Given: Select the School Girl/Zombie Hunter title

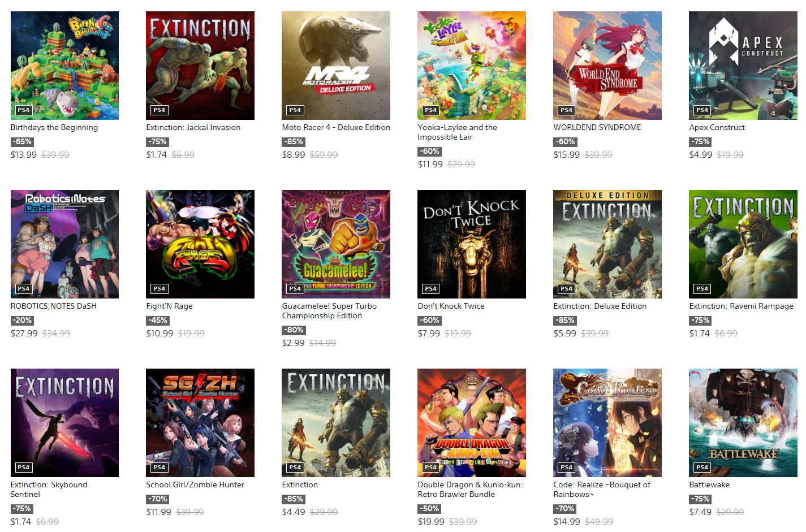Looking at the screenshot, I should 195,485.
